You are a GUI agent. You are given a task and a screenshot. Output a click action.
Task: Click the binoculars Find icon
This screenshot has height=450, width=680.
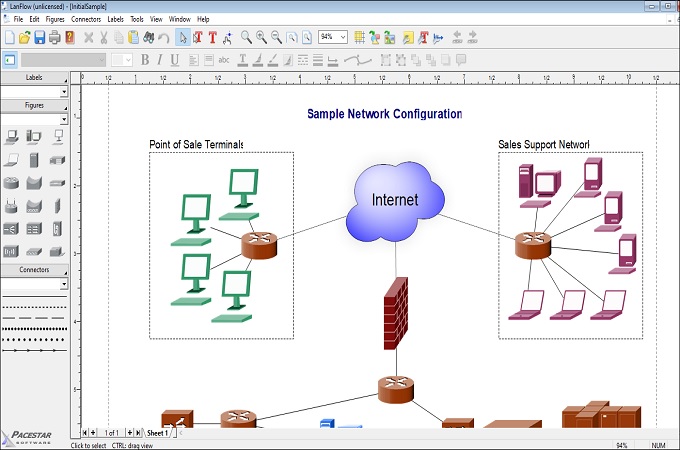148,38
